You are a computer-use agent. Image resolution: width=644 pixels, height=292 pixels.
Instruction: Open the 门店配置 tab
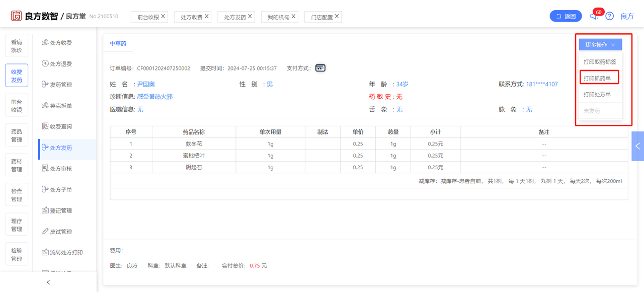click(x=322, y=17)
